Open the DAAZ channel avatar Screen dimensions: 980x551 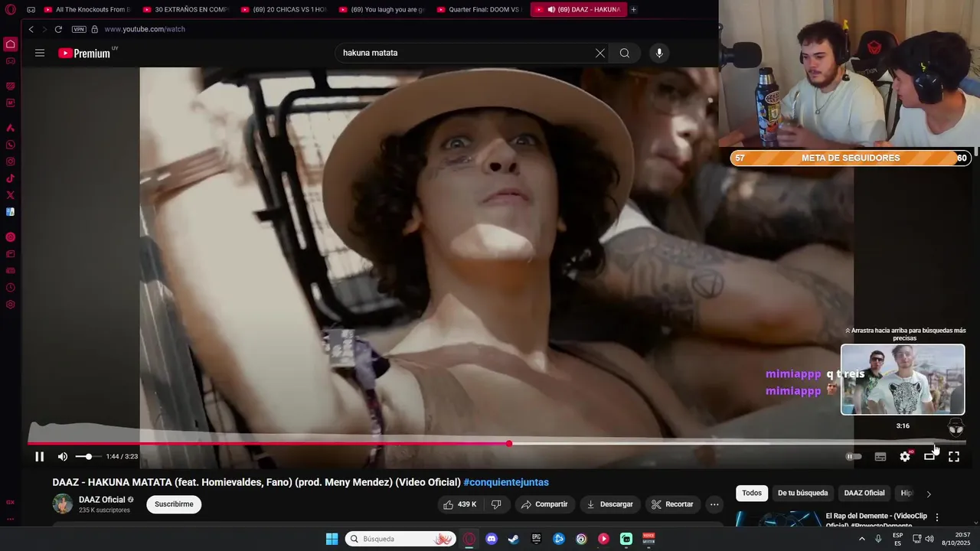[x=62, y=504]
